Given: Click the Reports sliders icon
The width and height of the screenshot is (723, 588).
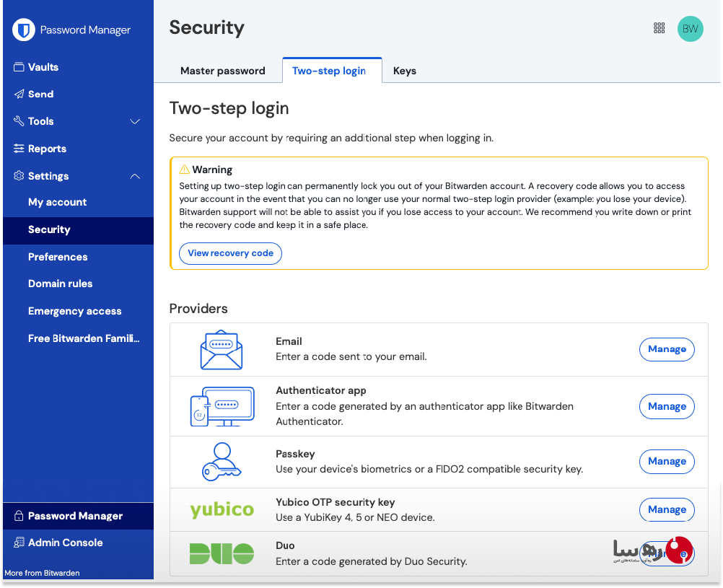Looking at the screenshot, I should [19, 149].
